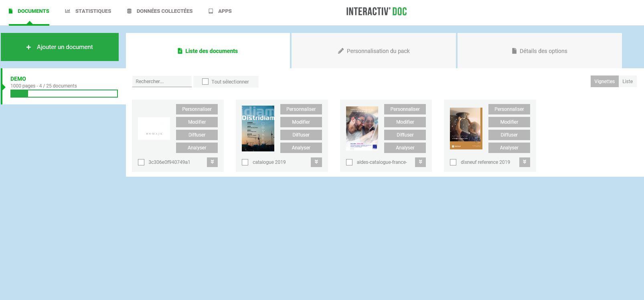
Task: Expand the aldes-catalogue-france document chevron
Action: click(x=420, y=162)
